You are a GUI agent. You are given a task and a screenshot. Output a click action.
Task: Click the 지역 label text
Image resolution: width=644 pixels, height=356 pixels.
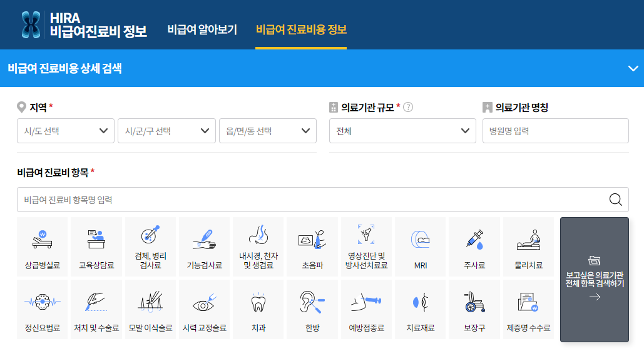coord(38,107)
